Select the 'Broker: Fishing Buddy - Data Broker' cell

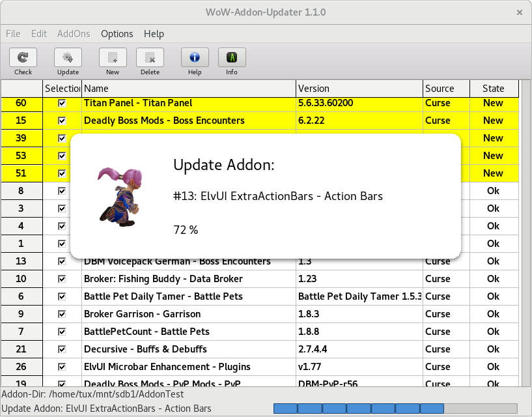189,279
